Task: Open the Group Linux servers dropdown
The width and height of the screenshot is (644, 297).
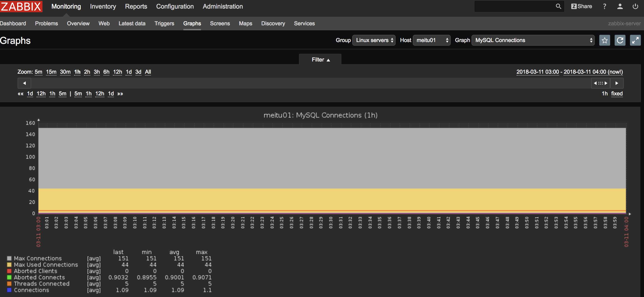Action: click(x=374, y=40)
